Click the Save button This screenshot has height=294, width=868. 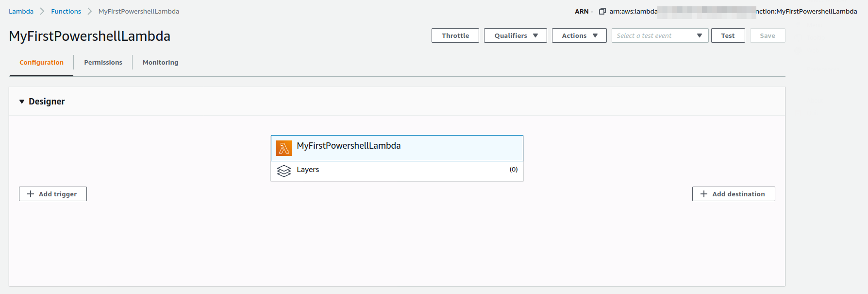767,35
